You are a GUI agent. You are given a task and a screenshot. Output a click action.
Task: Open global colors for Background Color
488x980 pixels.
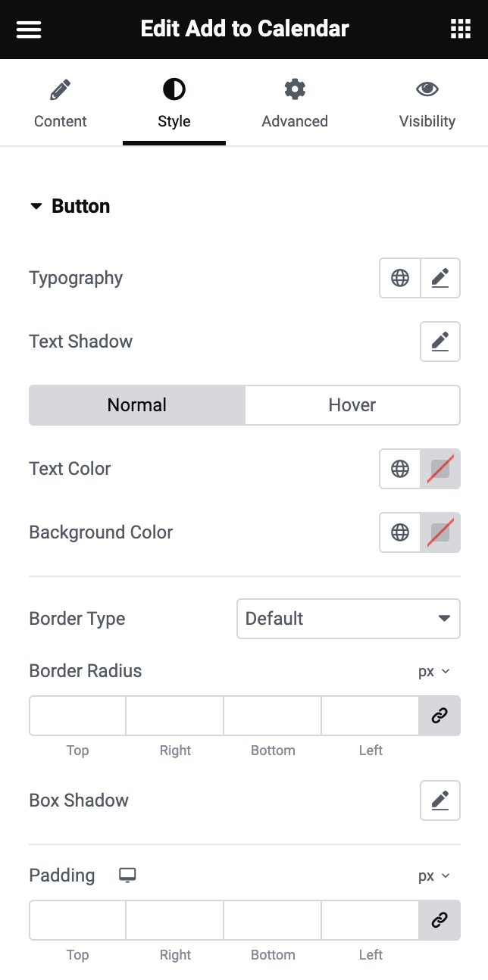click(x=400, y=532)
